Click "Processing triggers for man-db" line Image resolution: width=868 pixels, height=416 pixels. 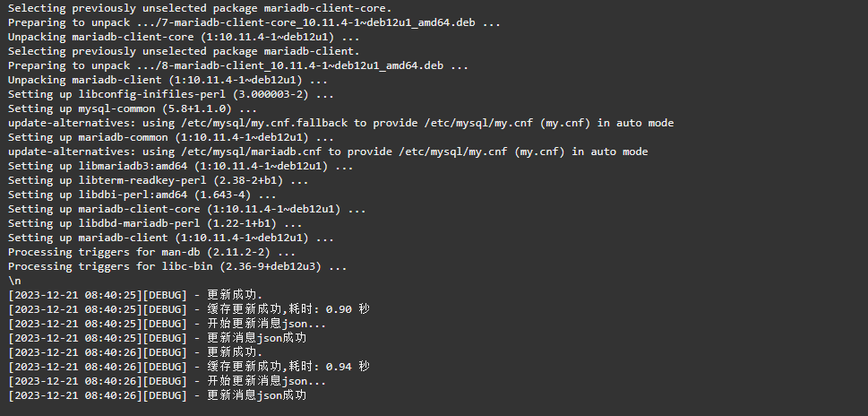click(151, 253)
